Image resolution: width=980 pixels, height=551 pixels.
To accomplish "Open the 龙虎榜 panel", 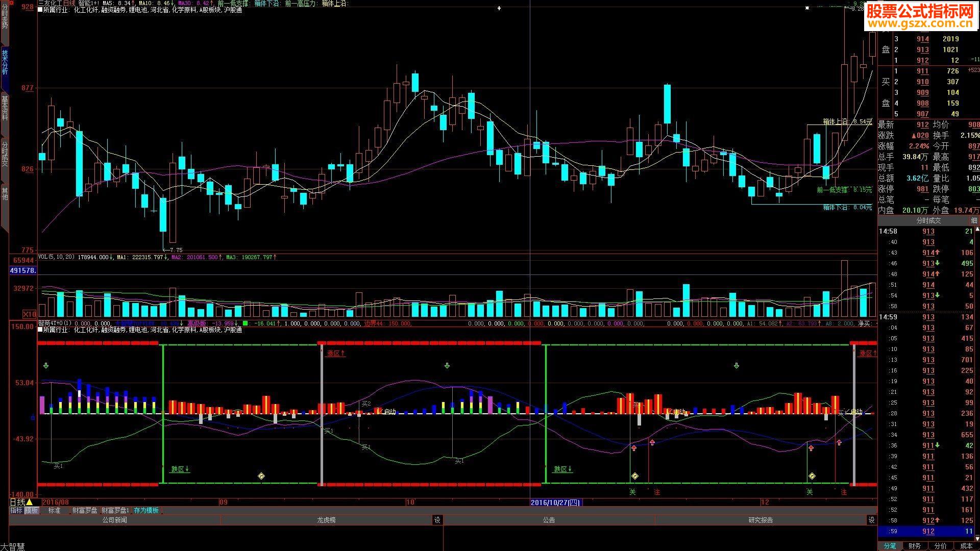I will click(x=327, y=520).
